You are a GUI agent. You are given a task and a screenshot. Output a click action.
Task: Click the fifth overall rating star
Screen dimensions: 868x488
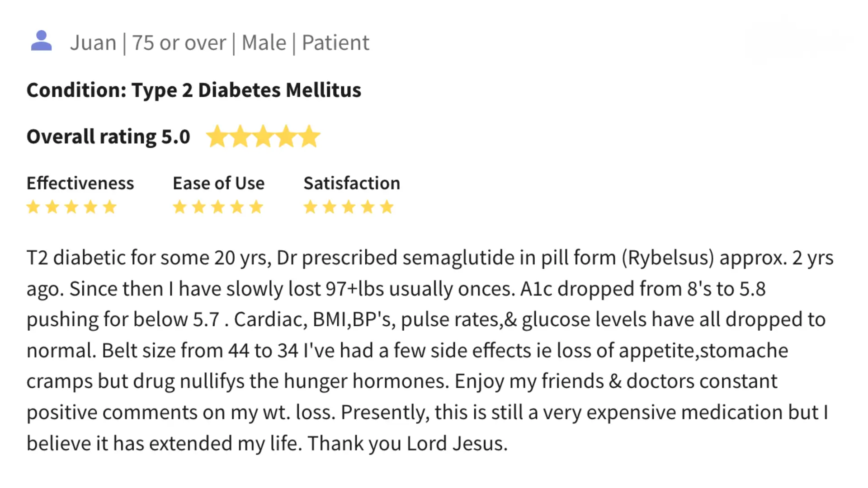pos(309,136)
